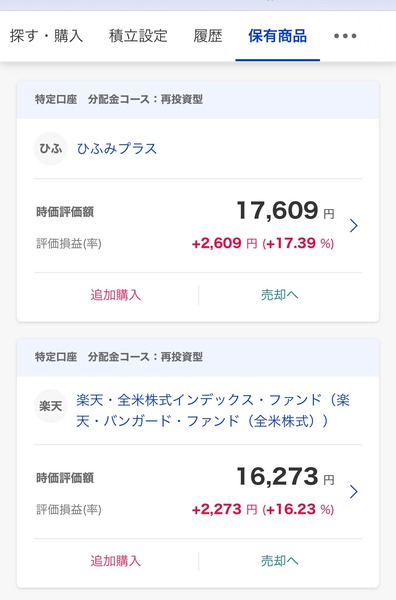Screen dimensions: 396x600
Task: Open the three-dot more menu
Action: (345, 36)
